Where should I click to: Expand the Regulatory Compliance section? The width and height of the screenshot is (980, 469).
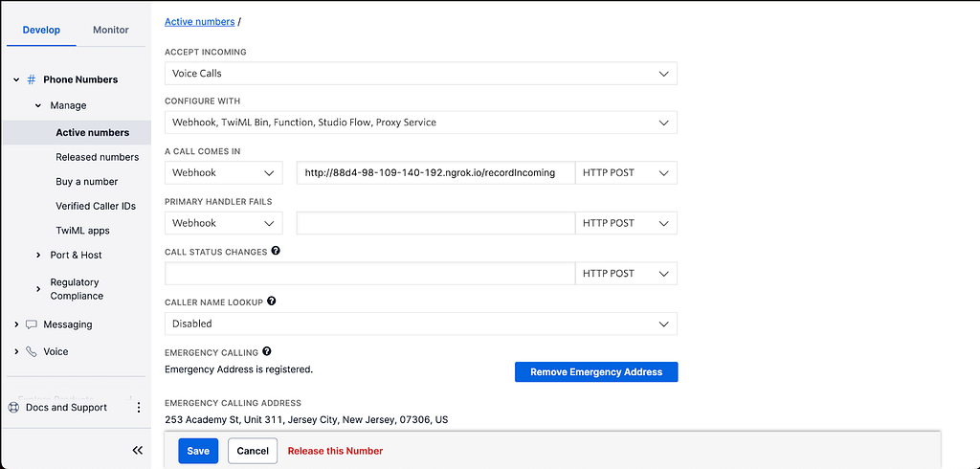point(38,289)
